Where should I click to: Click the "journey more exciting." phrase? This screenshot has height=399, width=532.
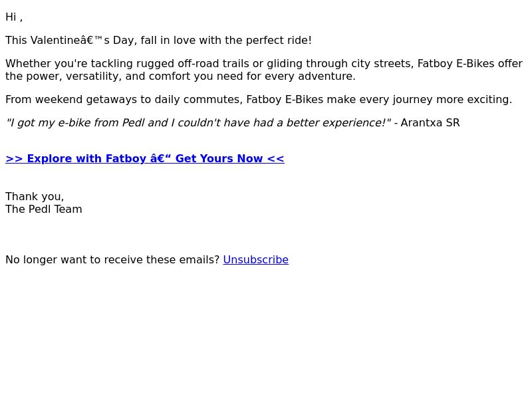(x=452, y=99)
